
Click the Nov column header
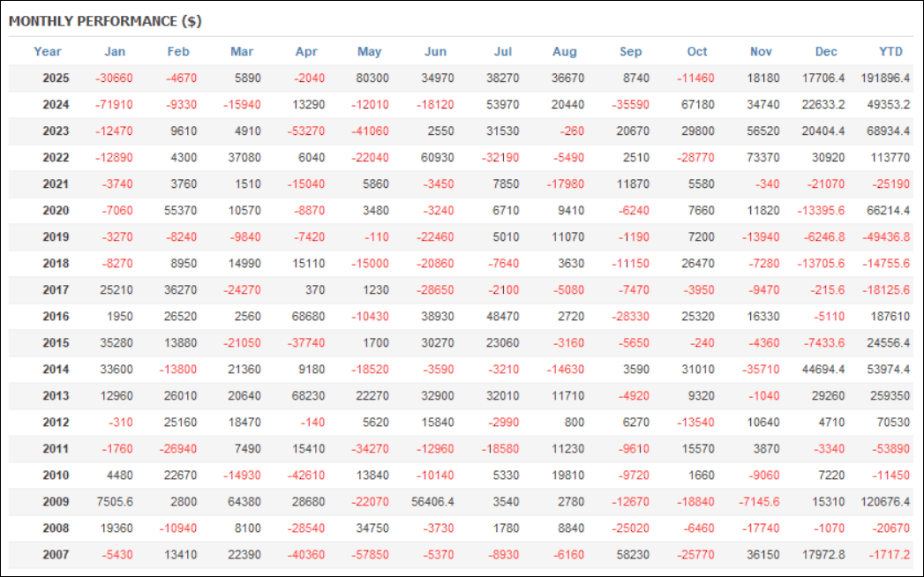pos(761,51)
